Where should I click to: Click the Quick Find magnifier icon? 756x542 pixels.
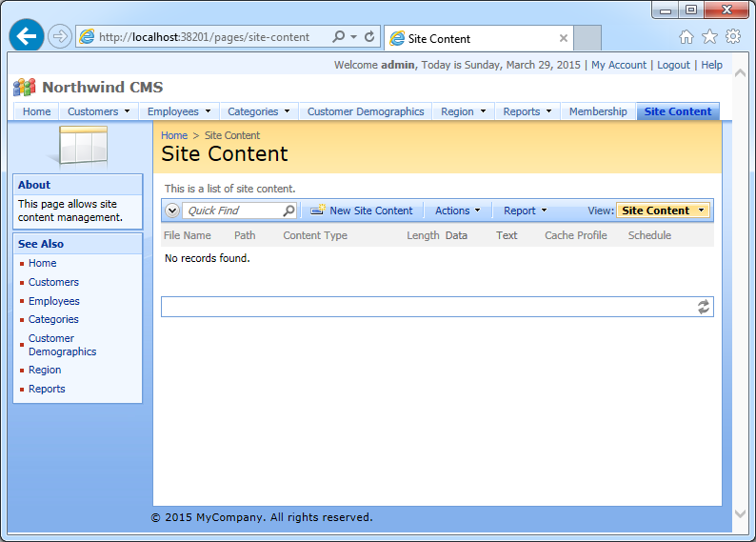pos(289,211)
